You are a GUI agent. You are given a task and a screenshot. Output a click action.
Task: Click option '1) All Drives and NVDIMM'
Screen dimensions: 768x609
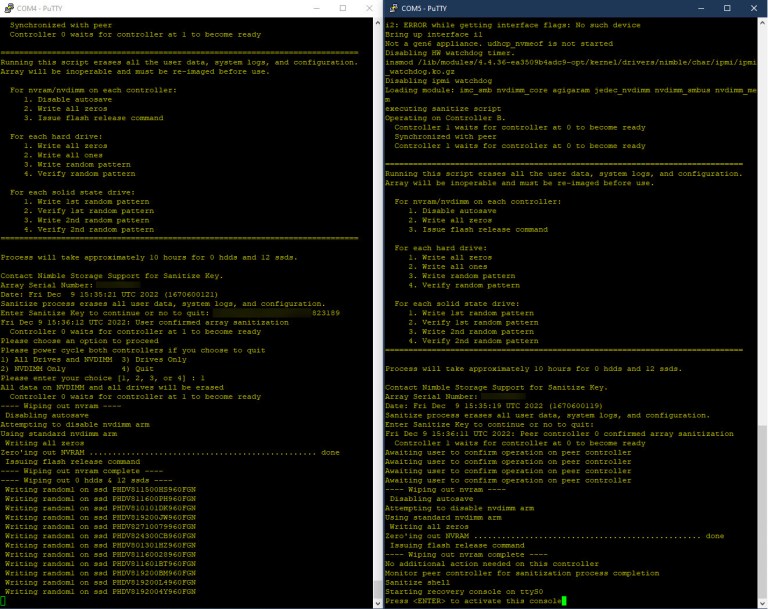click(56, 359)
